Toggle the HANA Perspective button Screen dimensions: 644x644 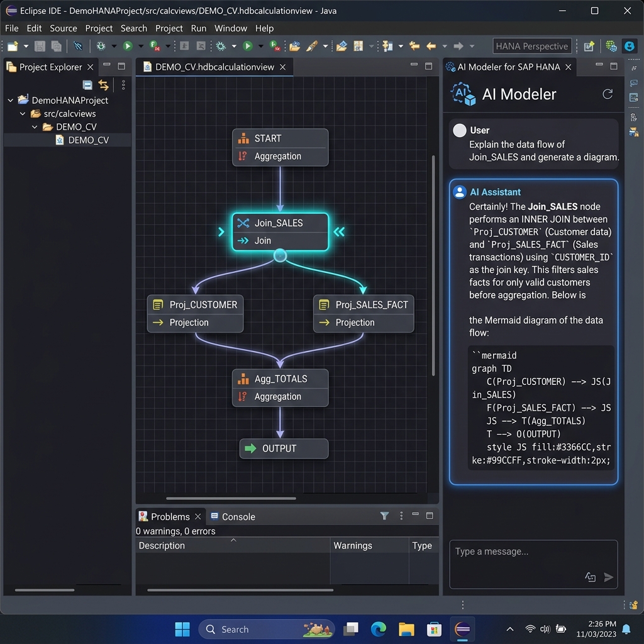click(x=532, y=46)
